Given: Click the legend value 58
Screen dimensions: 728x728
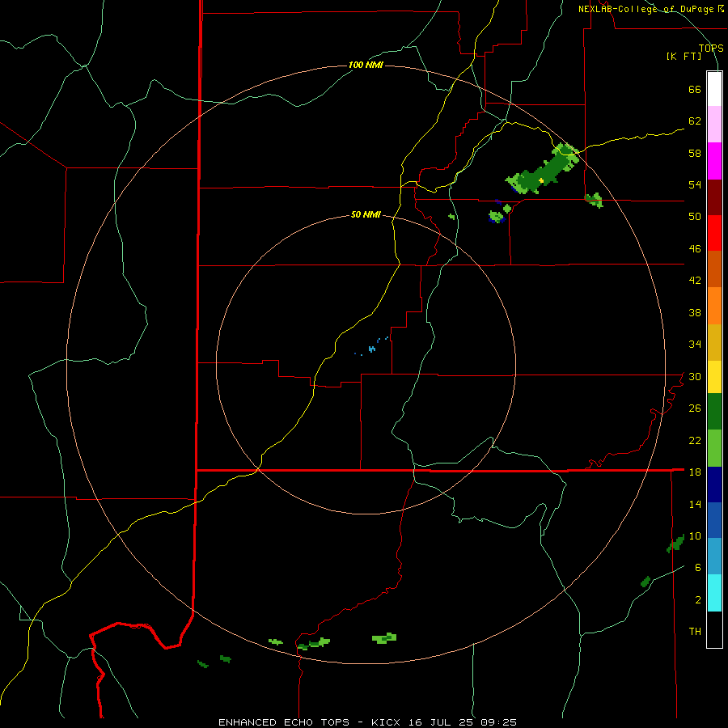Looking at the screenshot, I should pos(695,153).
